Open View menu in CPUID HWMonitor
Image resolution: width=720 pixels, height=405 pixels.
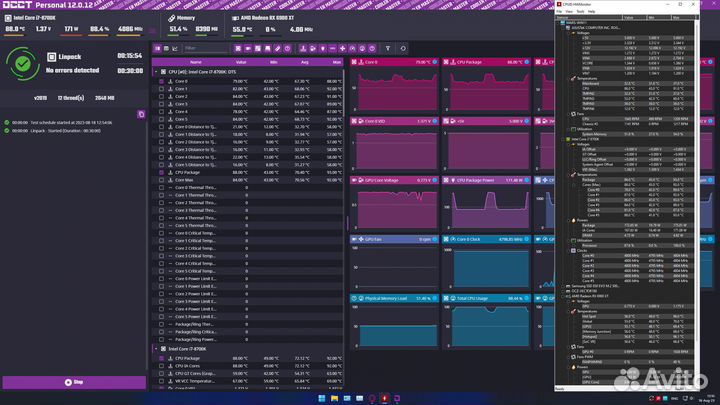(x=569, y=11)
